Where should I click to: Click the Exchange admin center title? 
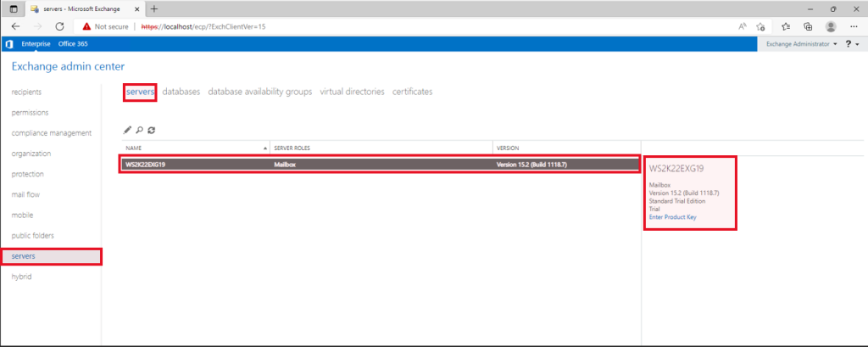coord(68,66)
